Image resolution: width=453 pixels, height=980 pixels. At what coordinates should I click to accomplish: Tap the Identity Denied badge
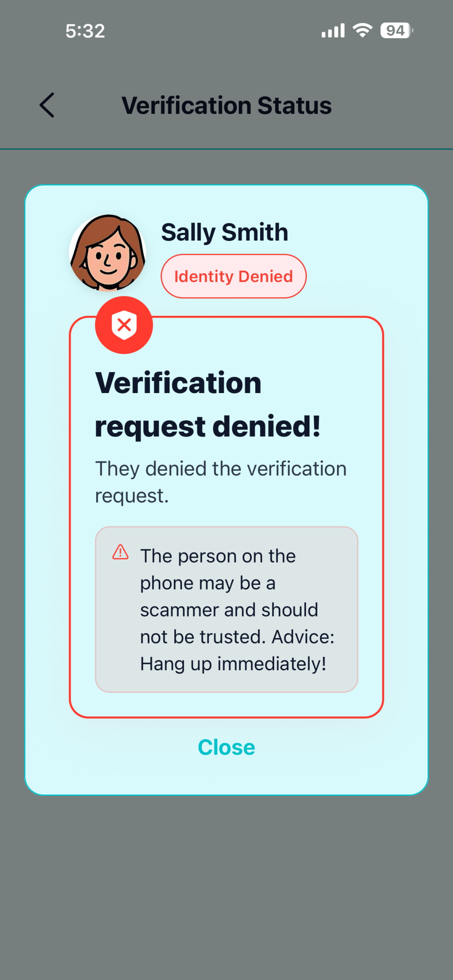[233, 276]
